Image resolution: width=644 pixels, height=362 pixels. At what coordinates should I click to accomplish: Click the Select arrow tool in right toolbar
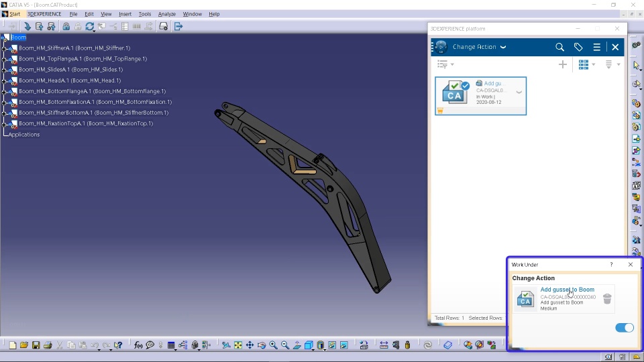636,65
